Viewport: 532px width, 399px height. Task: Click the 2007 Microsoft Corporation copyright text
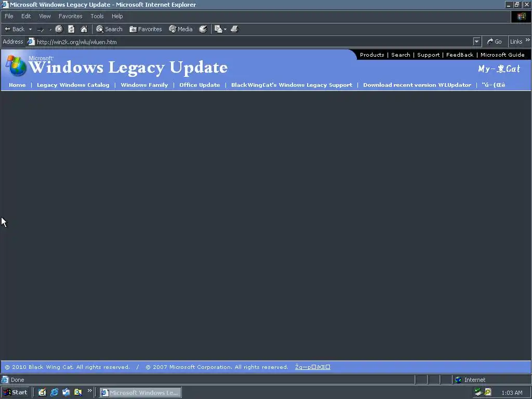[x=217, y=367]
